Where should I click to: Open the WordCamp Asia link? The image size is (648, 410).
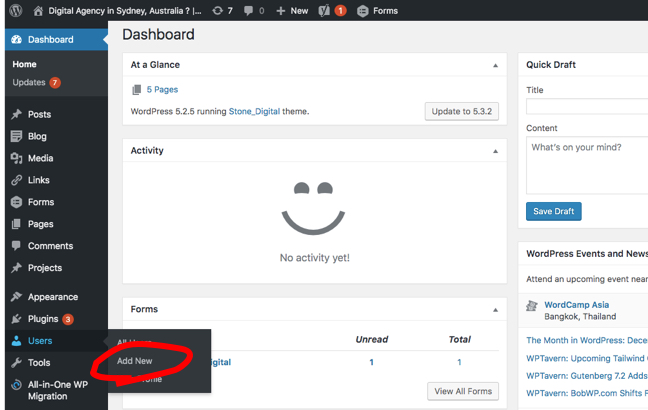point(577,305)
